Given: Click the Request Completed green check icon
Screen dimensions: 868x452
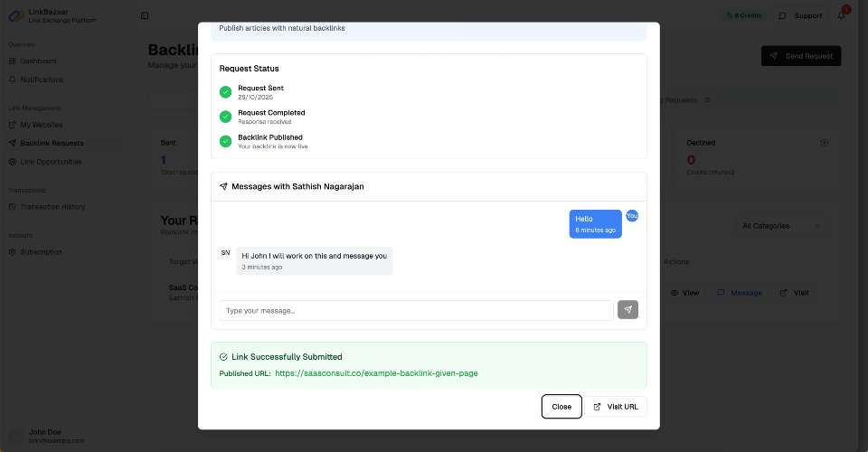Looking at the screenshot, I should 225,117.
